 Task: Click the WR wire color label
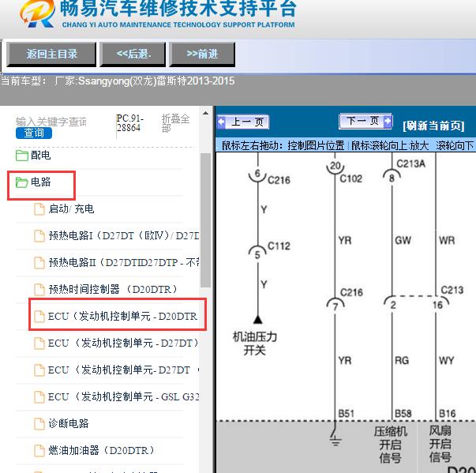[447, 240]
